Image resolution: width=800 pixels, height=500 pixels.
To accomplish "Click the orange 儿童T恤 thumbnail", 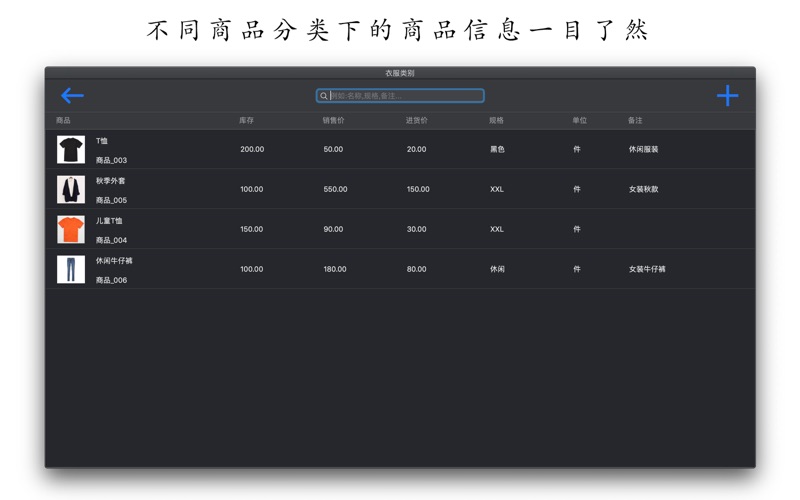I will tap(71, 229).
